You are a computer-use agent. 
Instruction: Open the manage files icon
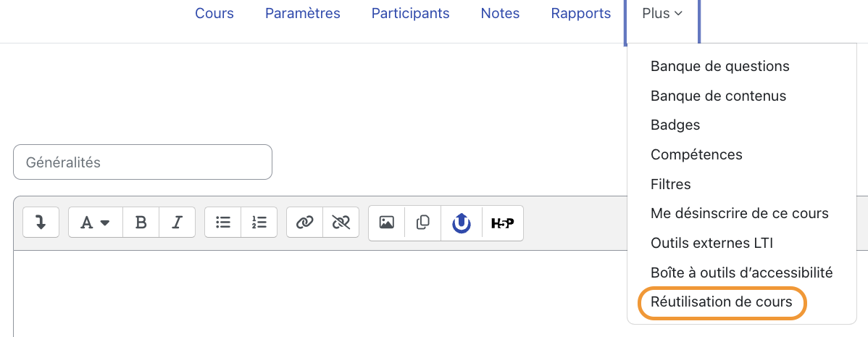(423, 222)
